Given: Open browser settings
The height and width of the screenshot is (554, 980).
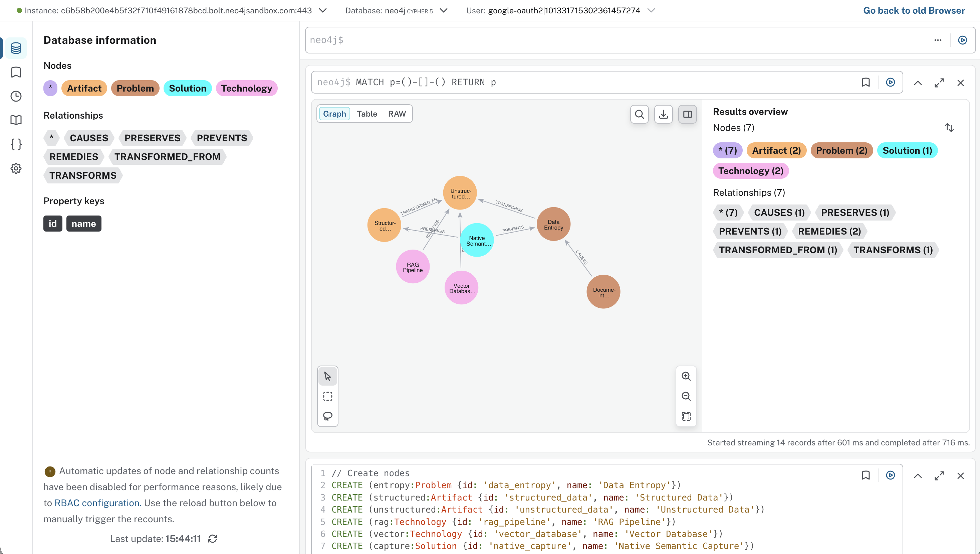Looking at the screenshot, I should [16, 168].
